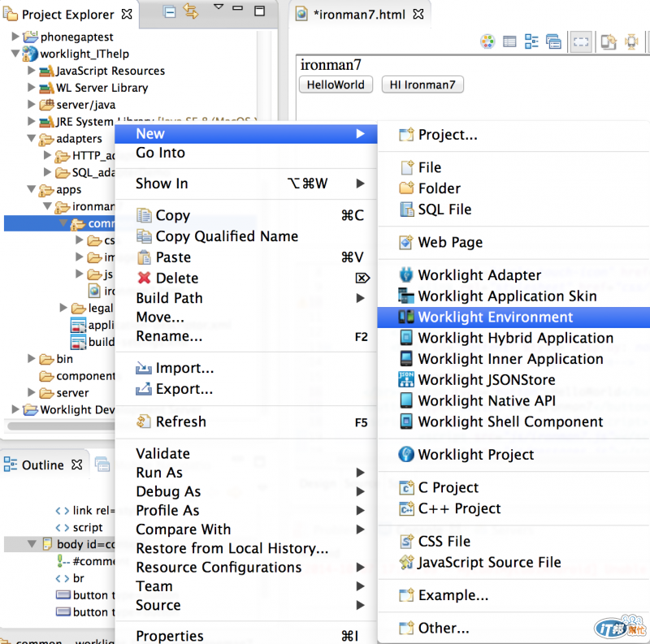Click the Web Page icon

tap(405, 243)
